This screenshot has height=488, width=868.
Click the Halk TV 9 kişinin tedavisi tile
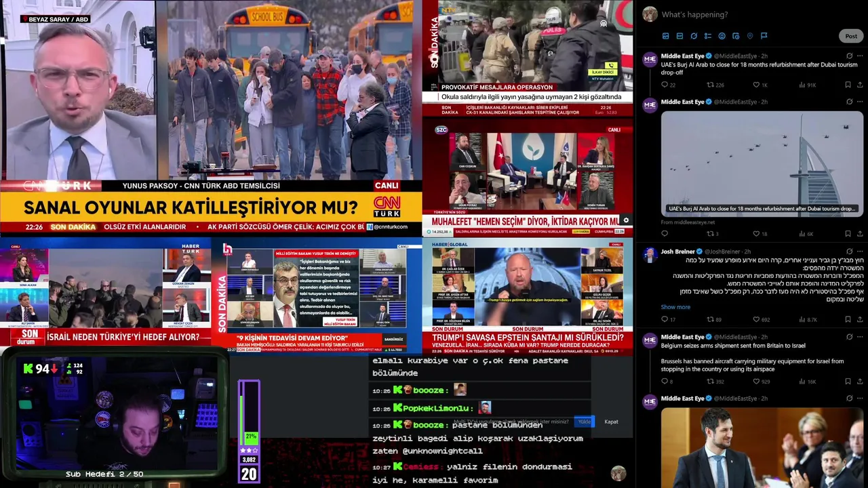317,296
